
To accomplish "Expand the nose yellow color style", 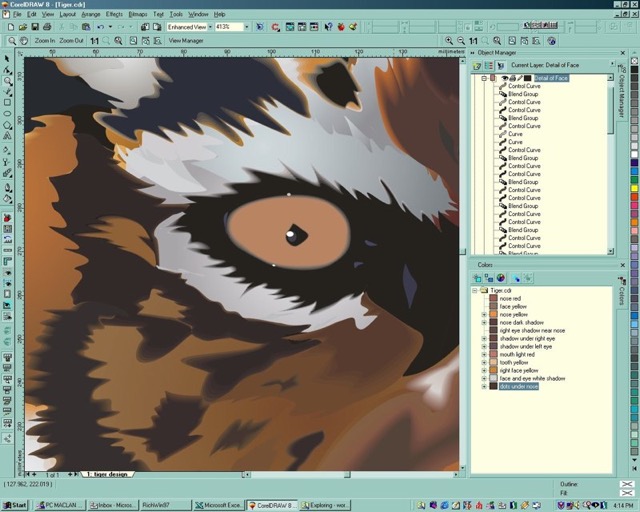I will 484,314.
